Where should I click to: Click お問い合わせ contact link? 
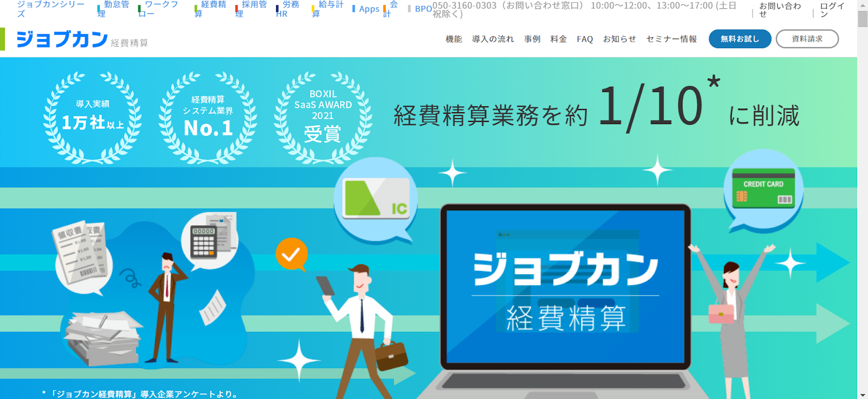click(780, 9)
